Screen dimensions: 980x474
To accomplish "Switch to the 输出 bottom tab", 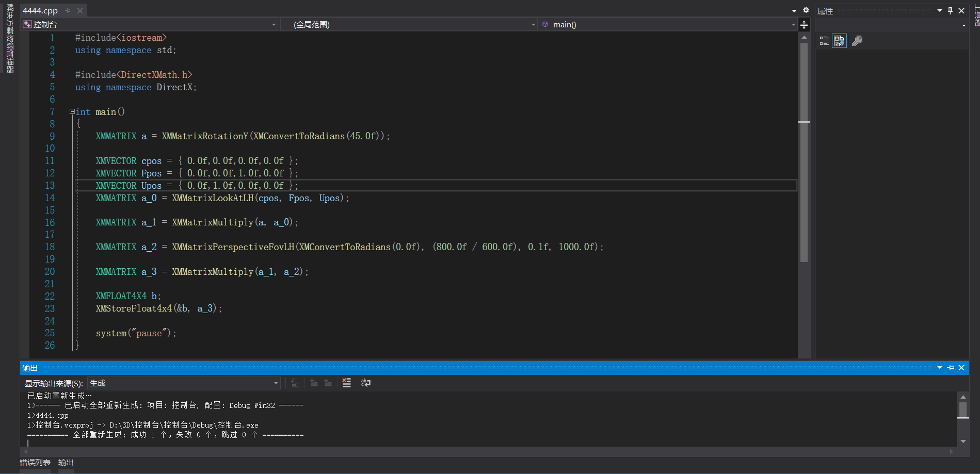I will click(66, 463).
